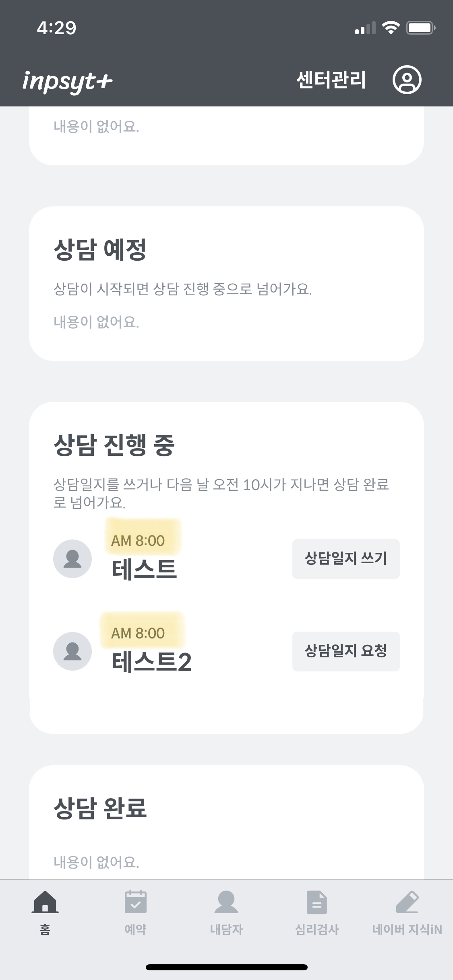Tap the Wi-Fi status icon
This screenshot has height=980, width=453.
click(390, 28)
